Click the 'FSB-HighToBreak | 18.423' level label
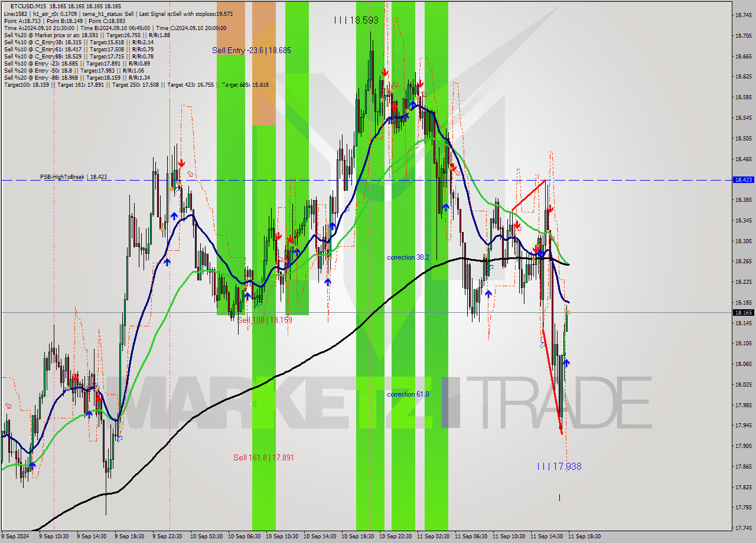 coord(73,176)
